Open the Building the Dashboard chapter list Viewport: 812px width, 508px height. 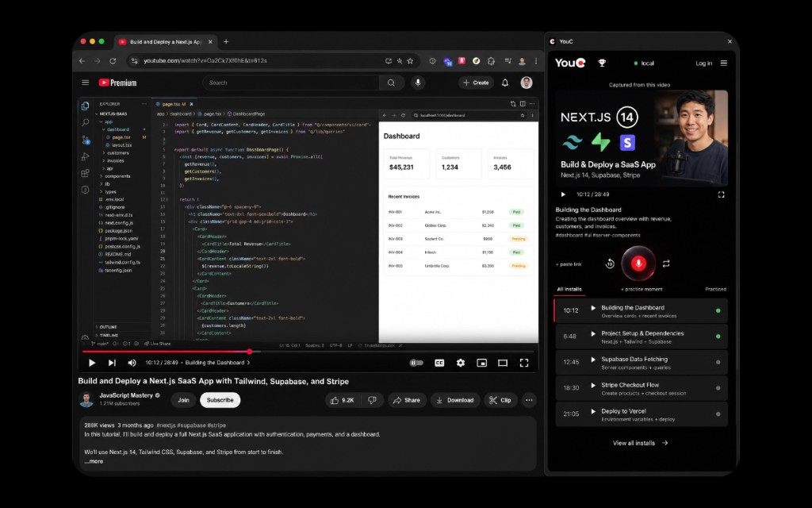click(x=217, y=362)
